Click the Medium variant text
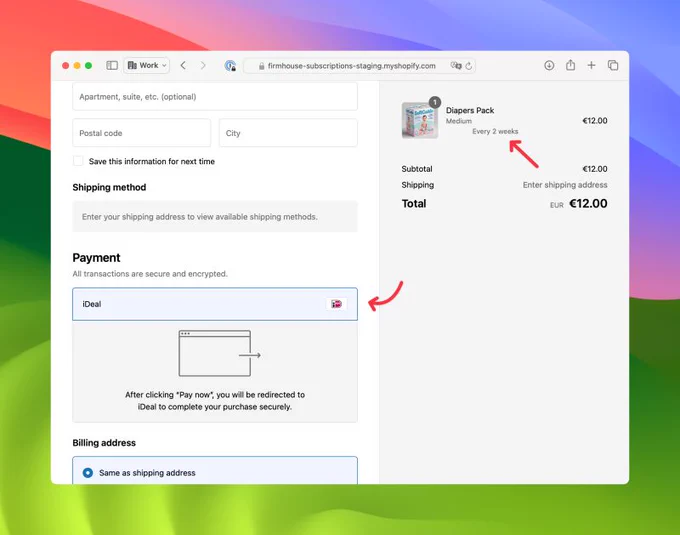The height and width of the screenshot is (535, 680). (x=458, y=121)
